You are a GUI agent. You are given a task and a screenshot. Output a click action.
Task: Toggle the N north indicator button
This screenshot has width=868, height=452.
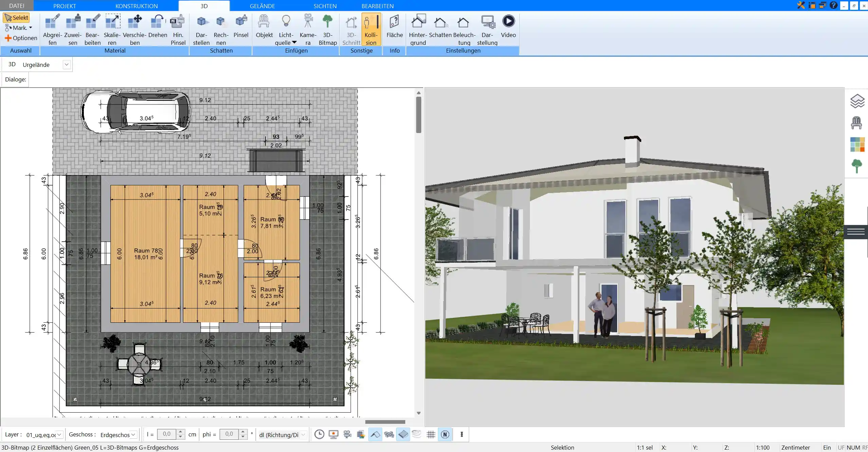click(445, 434)
